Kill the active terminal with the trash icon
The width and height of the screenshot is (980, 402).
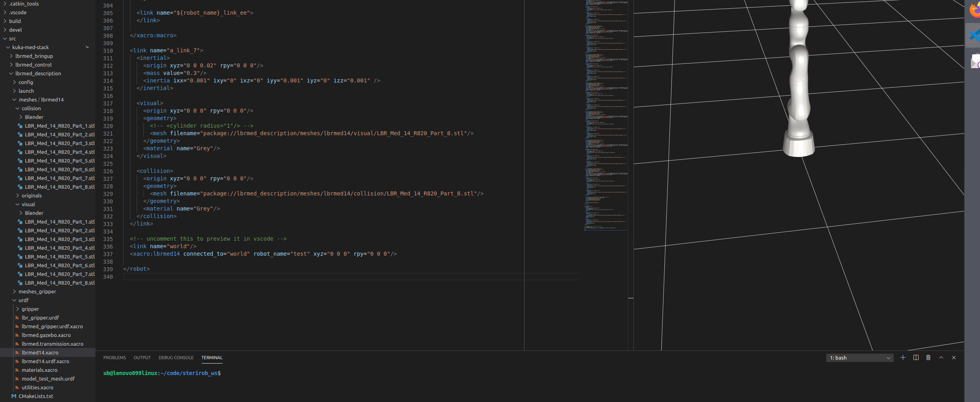click(x=928, y=358)
